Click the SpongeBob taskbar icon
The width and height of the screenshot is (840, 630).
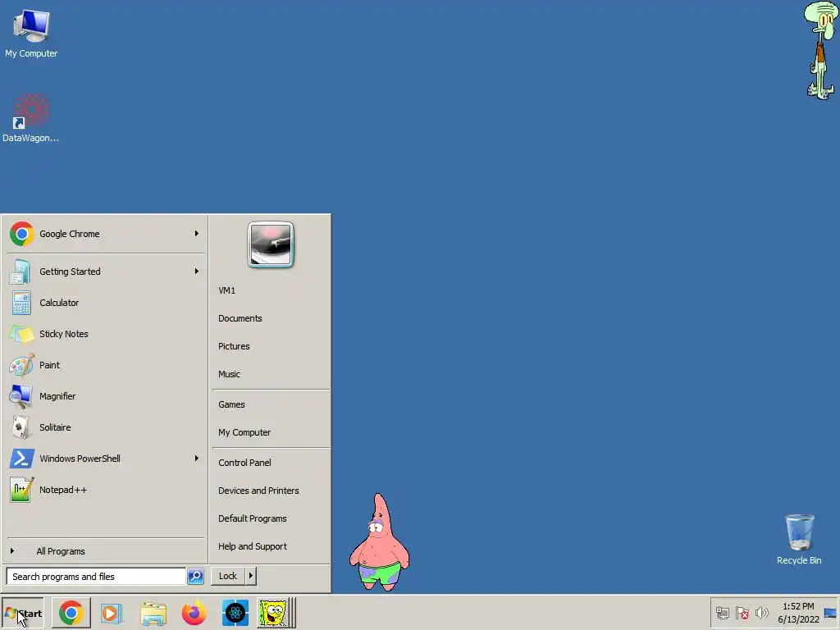[273, 613]
